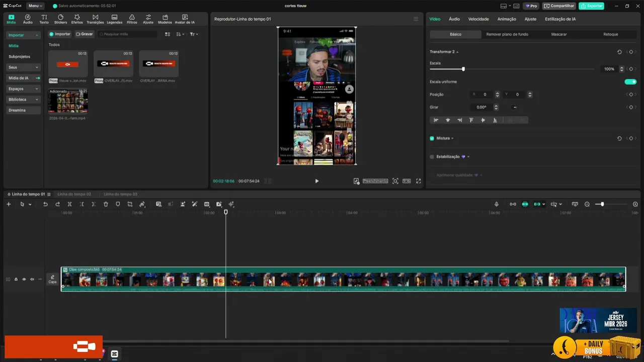Reset the Transformar 2 settings

pyautogui.click(x=619, y=52)
